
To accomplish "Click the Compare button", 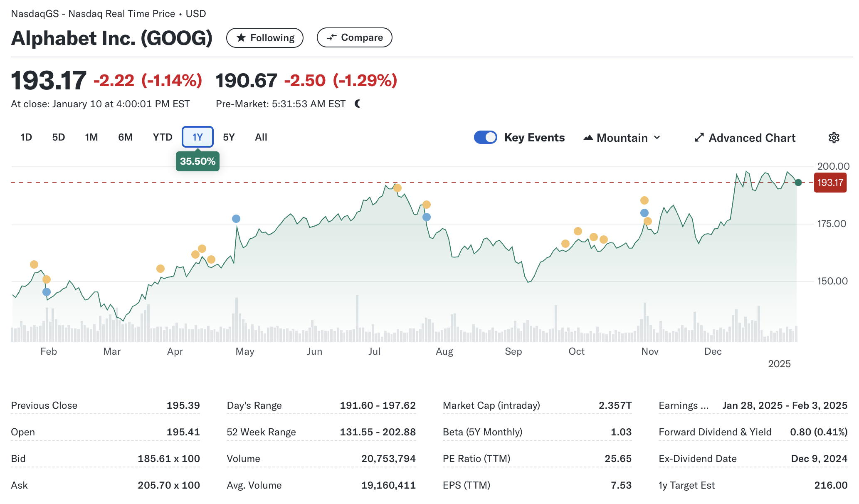I will (x=354, y=37).
